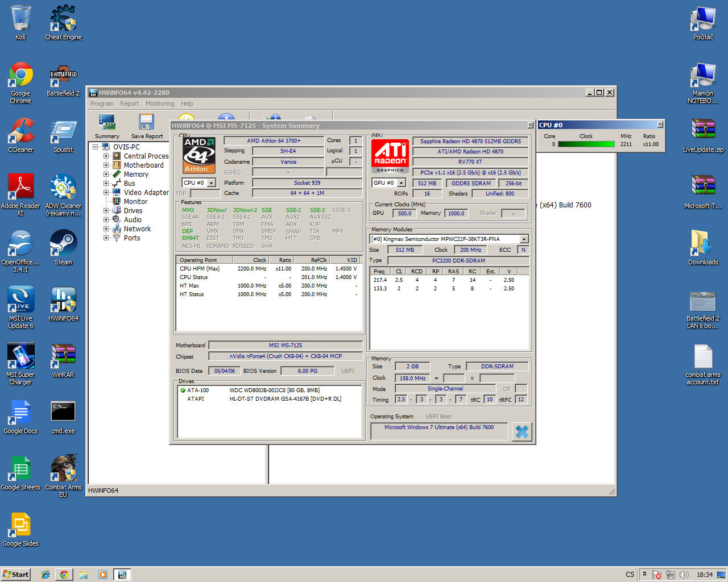Open the Monitoring menu
728x582 pixels.
[x=160, y=103]
